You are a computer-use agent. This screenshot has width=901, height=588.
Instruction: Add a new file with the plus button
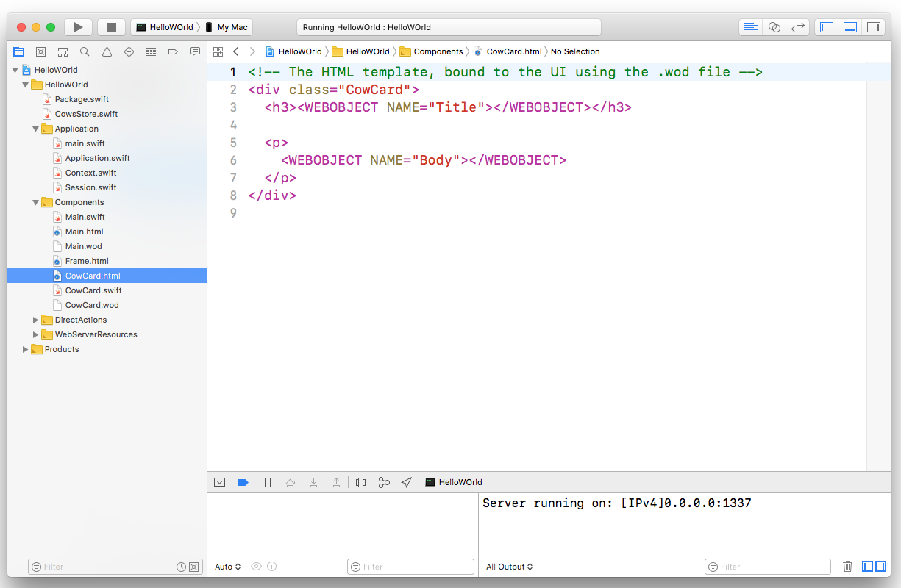pos(18,567)
